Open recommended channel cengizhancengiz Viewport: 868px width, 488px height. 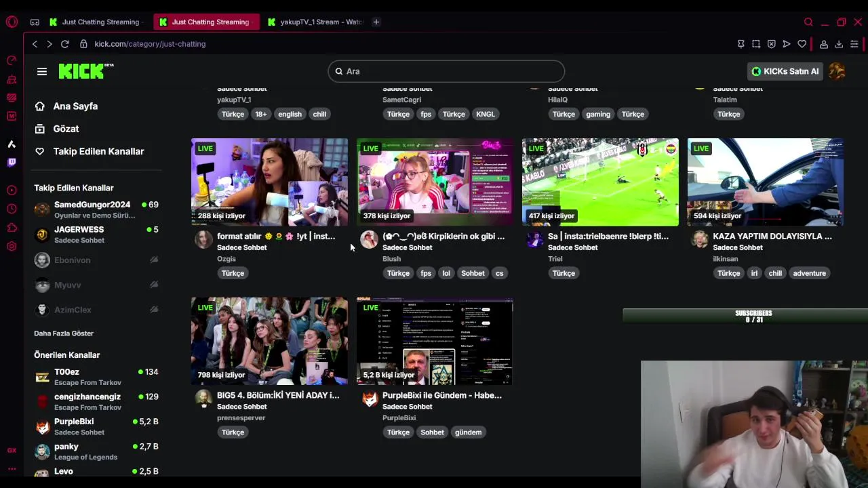(x=96, y=402)
